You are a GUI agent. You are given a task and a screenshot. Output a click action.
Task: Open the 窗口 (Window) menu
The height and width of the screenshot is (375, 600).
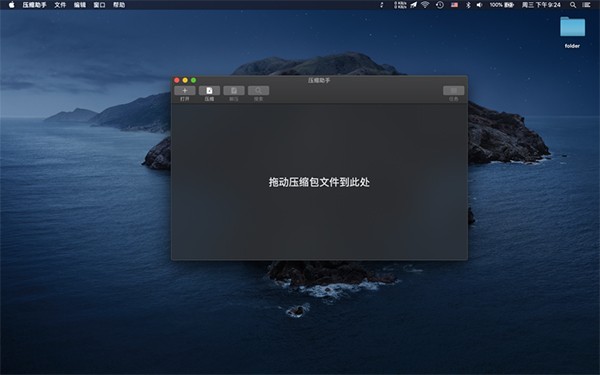pyautogui.click(x=99, y=5)
